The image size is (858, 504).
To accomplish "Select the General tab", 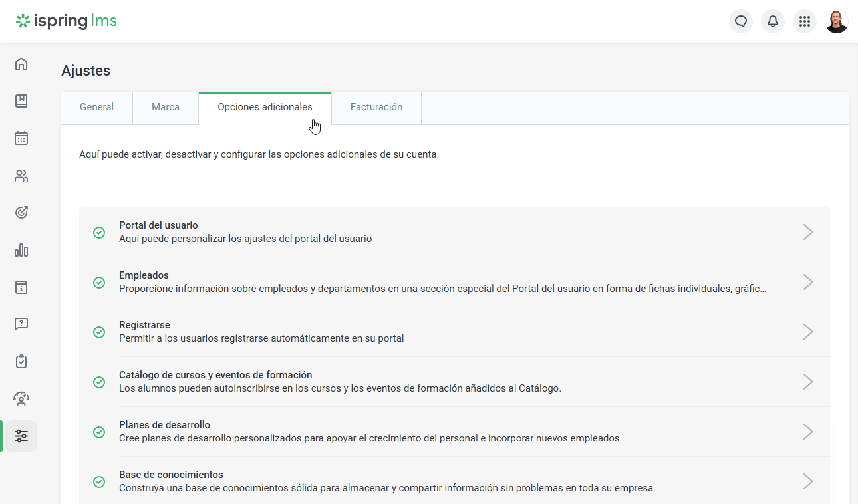I will click(97, 107).
